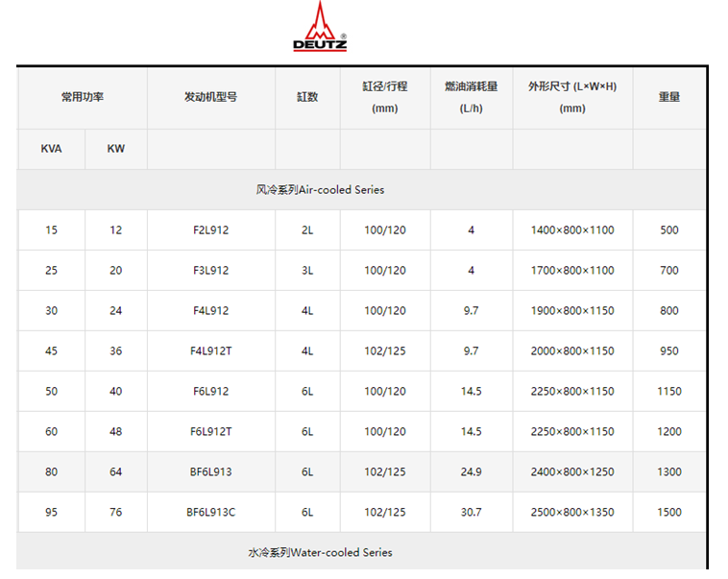The width and height of the screenshot is (728, 579).
Task: Select dimensions 2500×800×1350
Action: pyautogui.click(x=572, y=512)
